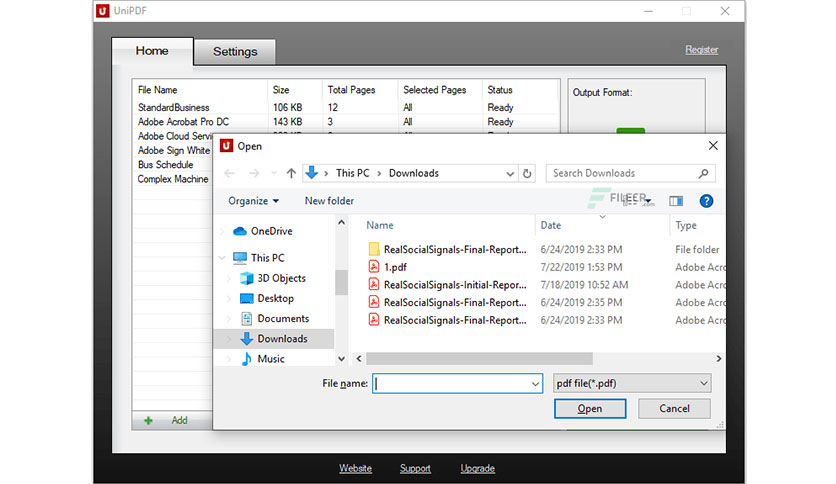Click the Open button
836x484 pixels.
pyautogui.click(x=590, y=409)
